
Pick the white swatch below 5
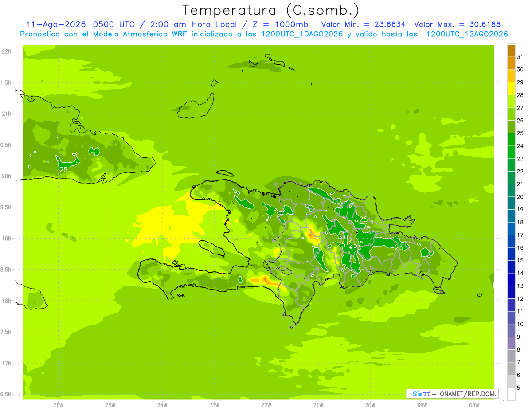point(511,394)
